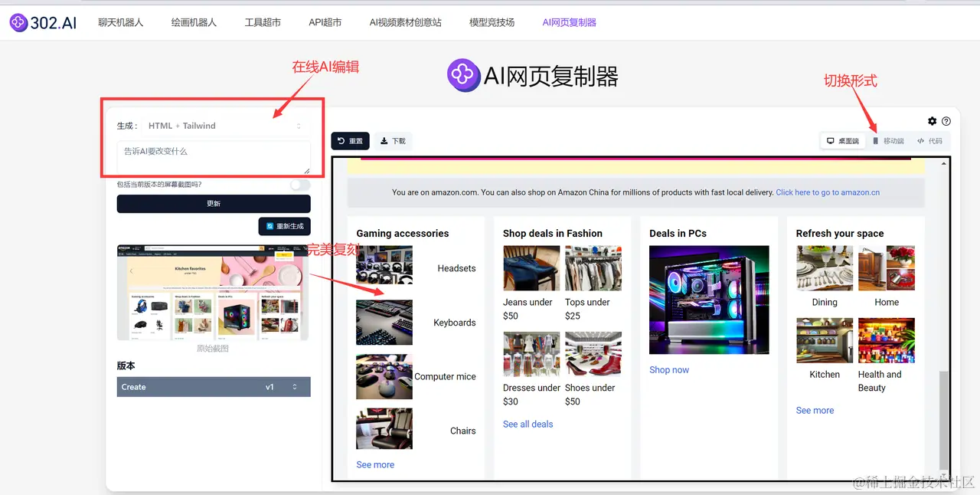Click the preview pane vertical scrollbar
980x495 pixels.
pos(944,421)
